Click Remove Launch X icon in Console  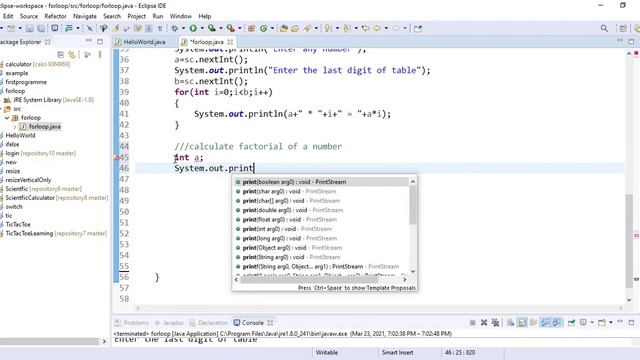click(484, 322)
